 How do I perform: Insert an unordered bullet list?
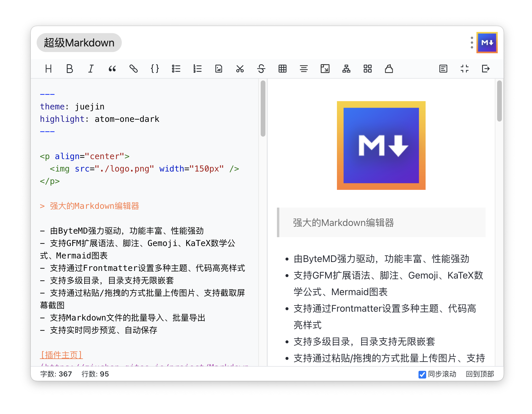click(176, 69)
